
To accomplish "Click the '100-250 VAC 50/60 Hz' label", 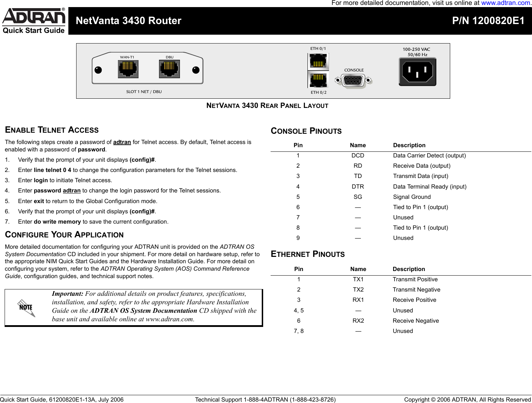I will pos(417,52).
